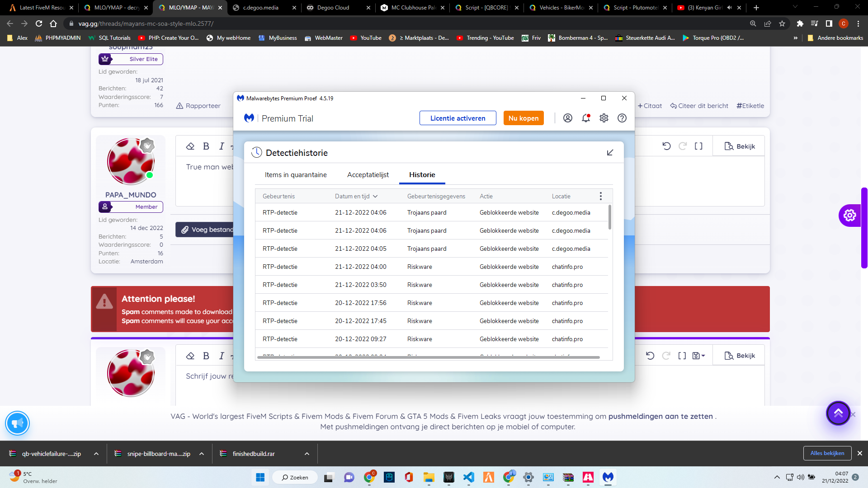Viewport: 868px width, 488px height.
Task: Select first c.degoo.media detection at 04:06
Action: pos(431,212)
